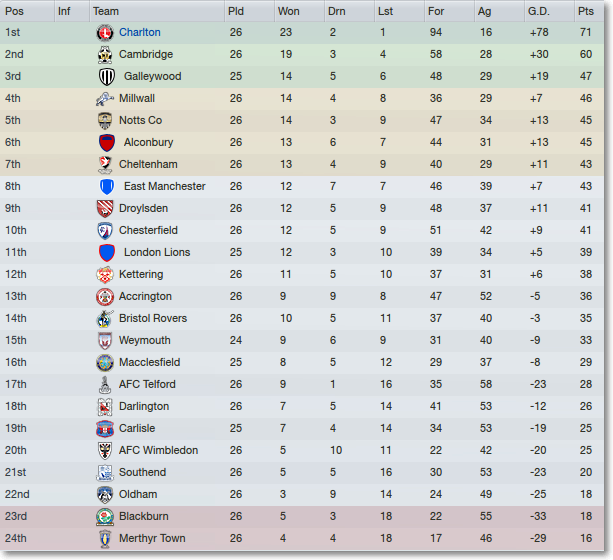Open the Droylsden crest icon

coord(105,208)
